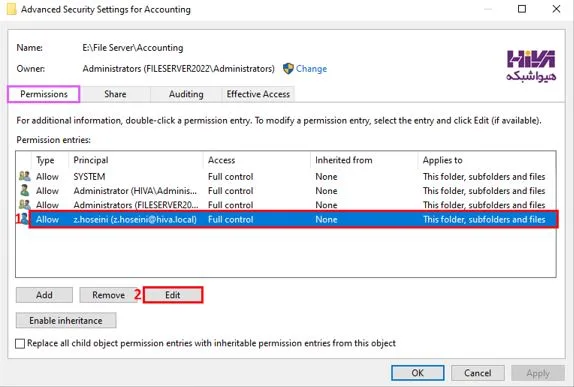Click the shield icon beside Change
Screen dimensions: 574x387
[288, 68]
